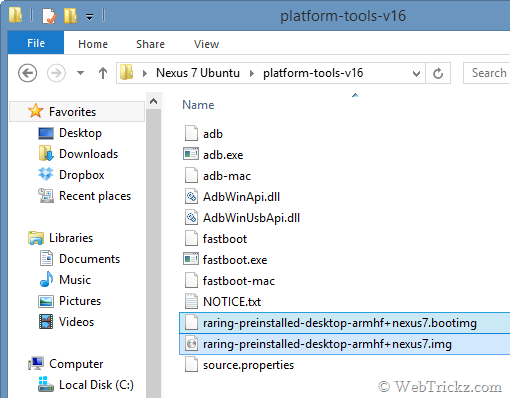Click the Properties quick access toolbar icon
The width and height of the screenshot is (510, 398).
49,16
